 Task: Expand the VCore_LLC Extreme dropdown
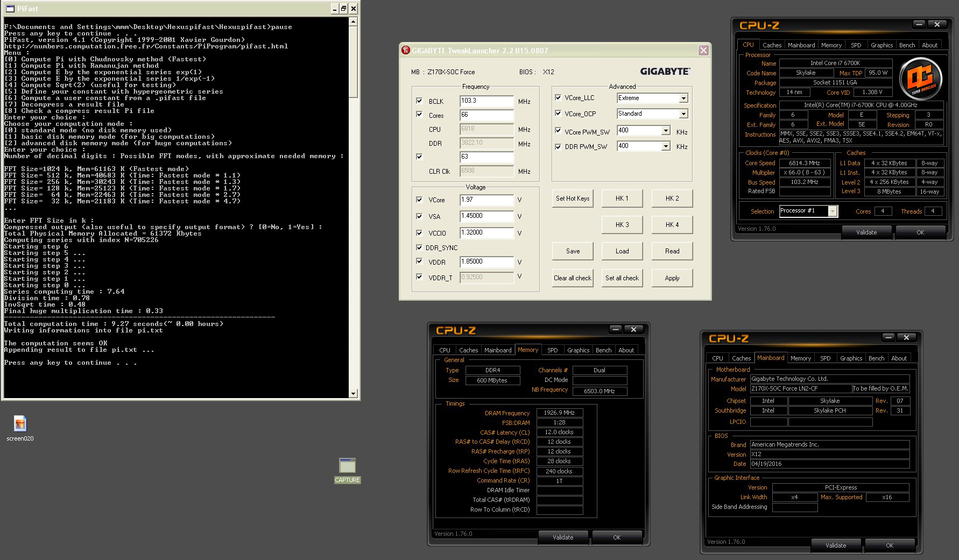coord(683,98)
